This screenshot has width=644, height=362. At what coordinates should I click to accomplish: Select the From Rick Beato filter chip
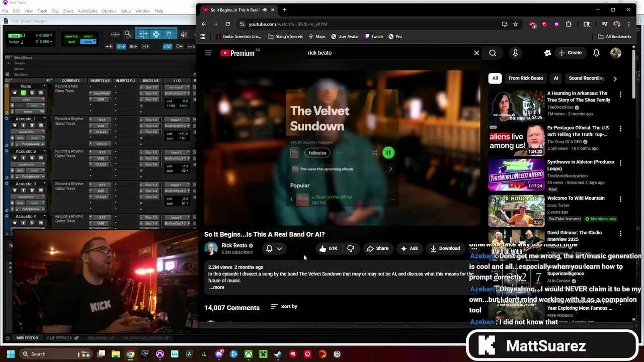(525, 78)
